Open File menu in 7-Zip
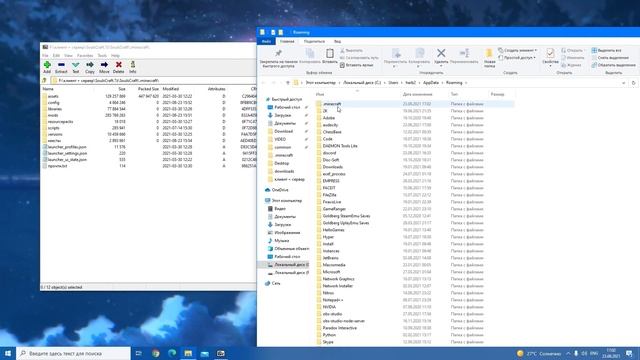Screen dimensions: 640x360 click(x=45, y=56)
